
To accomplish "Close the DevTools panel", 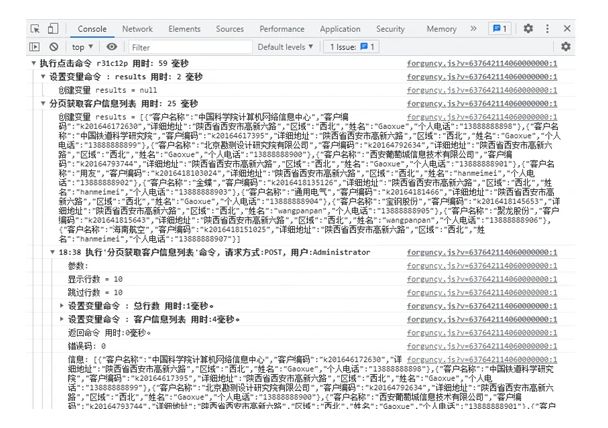I will coord(567,29).
